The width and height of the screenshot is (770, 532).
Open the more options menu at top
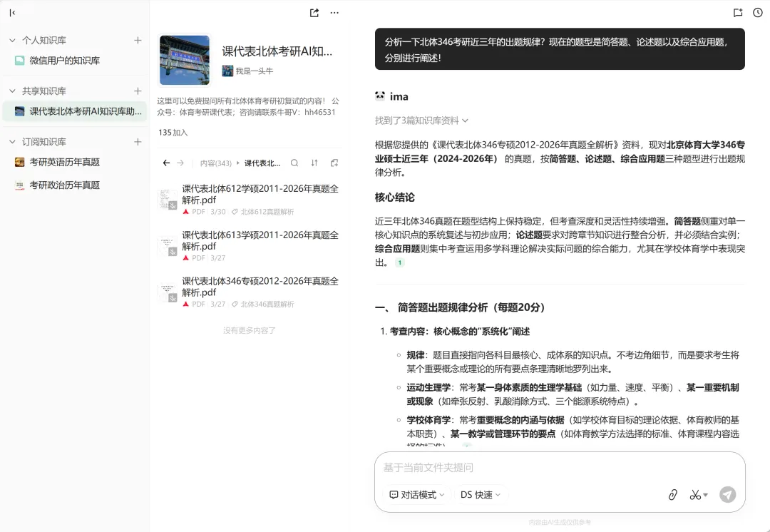[x=334, y=12]
